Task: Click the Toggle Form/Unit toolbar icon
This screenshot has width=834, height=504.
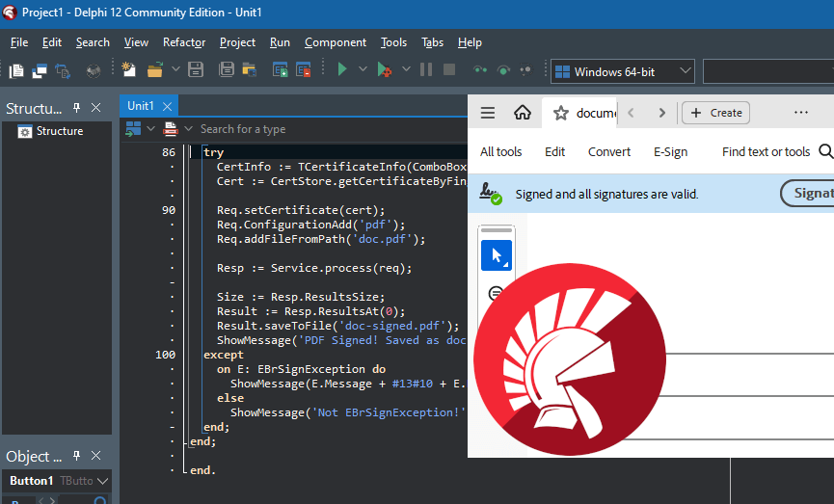Action: [x=63, y=70]
